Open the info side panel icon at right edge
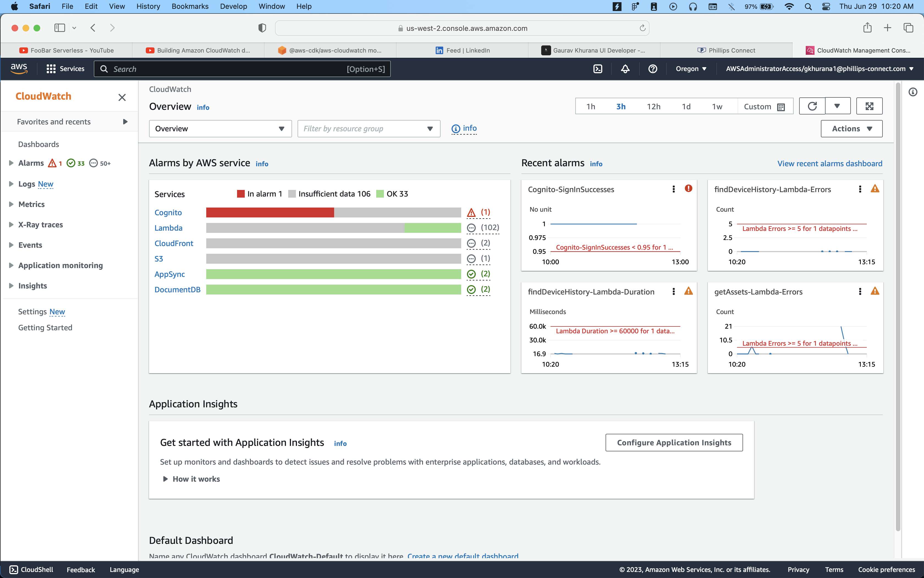This screenshot has width=924, height=578. click(x=913, y=92)
